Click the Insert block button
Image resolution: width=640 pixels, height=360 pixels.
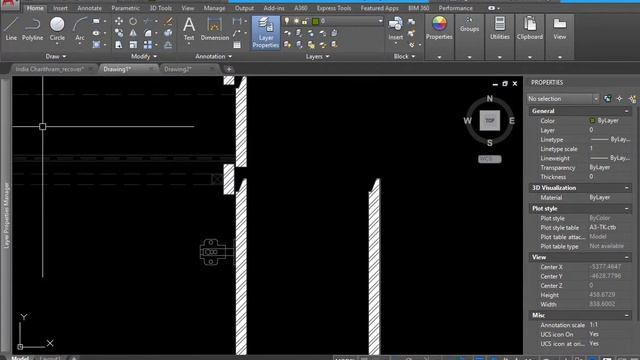(x=396, y=29)
